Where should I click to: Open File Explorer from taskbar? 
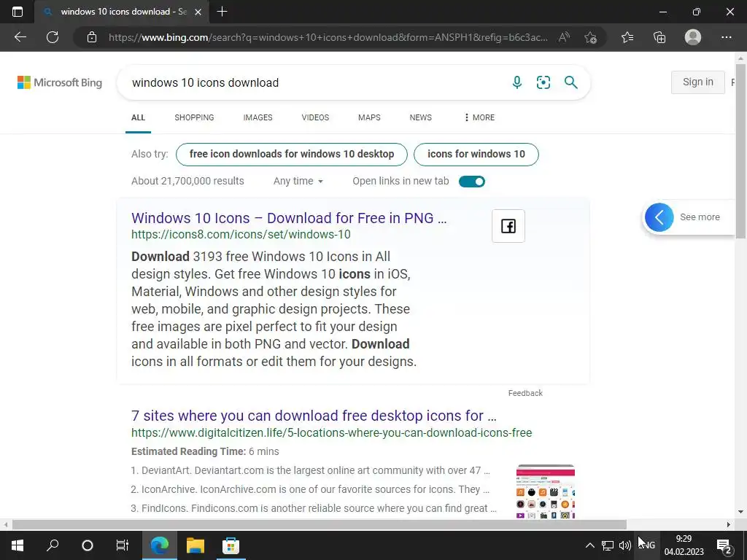tap(196, 545)
